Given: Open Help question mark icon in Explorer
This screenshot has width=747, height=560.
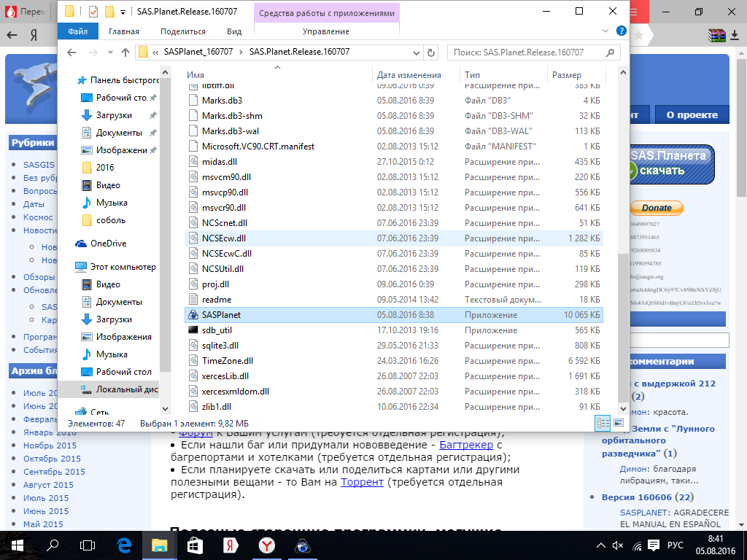Looking at the screenshot, I should [x=622, y=31].
